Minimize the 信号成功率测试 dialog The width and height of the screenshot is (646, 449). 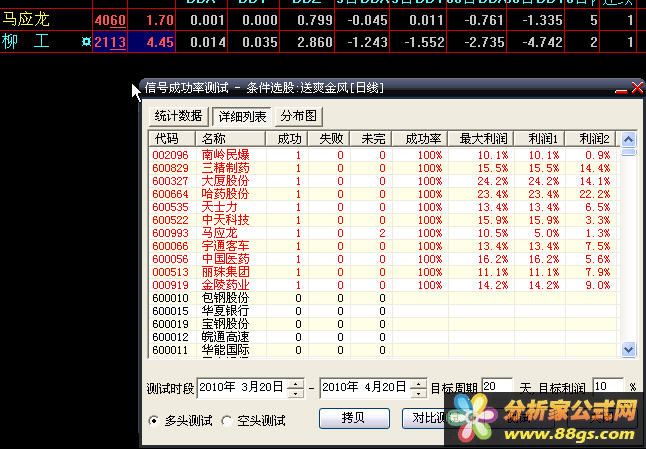point(621,89)
